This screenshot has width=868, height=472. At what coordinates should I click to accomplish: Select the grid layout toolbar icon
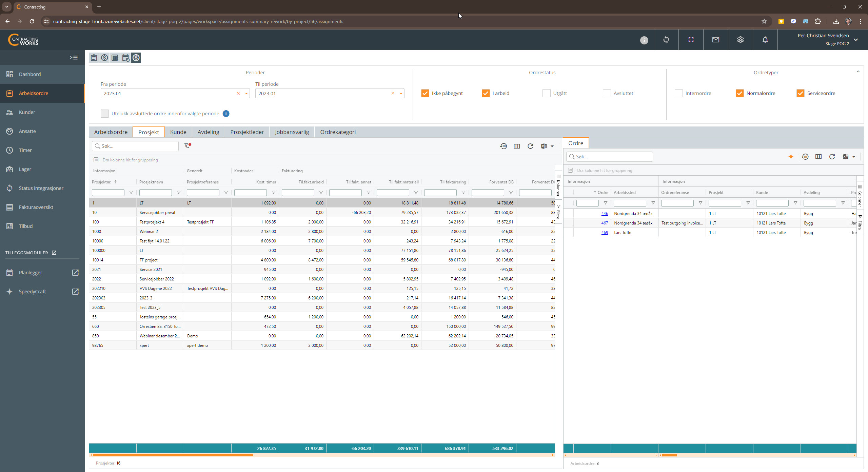115,58
